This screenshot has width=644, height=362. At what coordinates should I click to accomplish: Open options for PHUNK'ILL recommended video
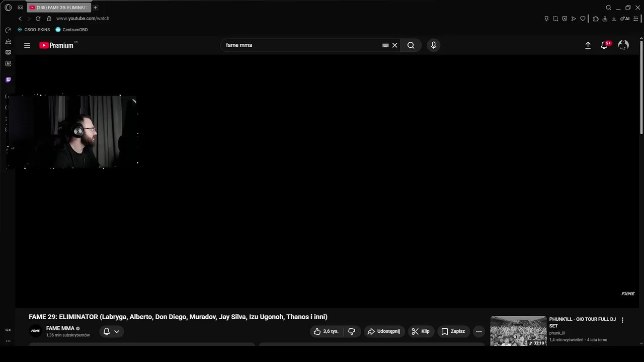click(x=622, y=320)
